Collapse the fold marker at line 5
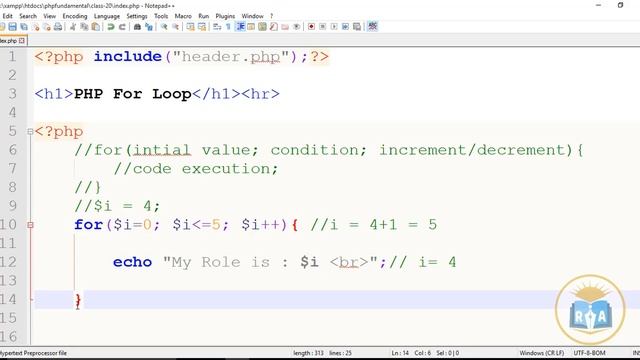640x360 pixels. tap(30, 132)
